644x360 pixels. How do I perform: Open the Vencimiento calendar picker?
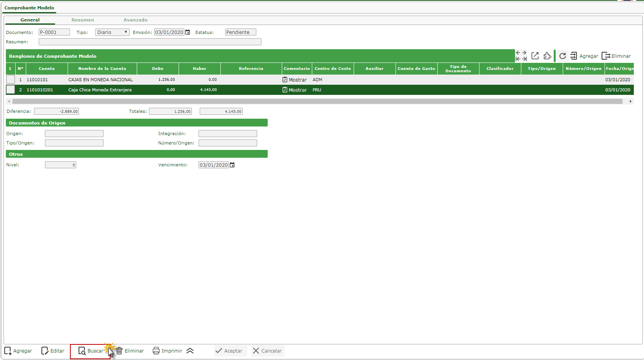pos(232,165)
